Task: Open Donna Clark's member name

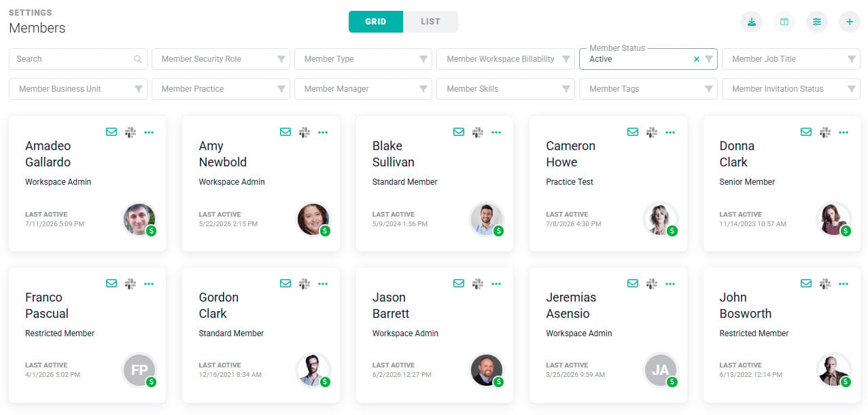Action: [x=737, y=154]
